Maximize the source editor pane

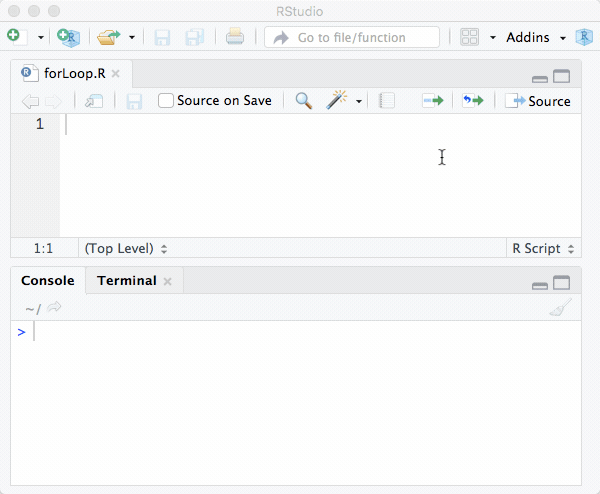pos(561,77)
